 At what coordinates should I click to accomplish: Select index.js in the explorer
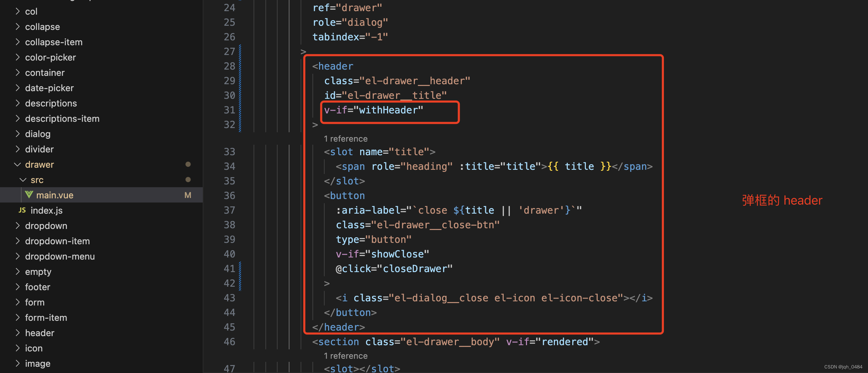pyautogui.click(x=46, y=210)
